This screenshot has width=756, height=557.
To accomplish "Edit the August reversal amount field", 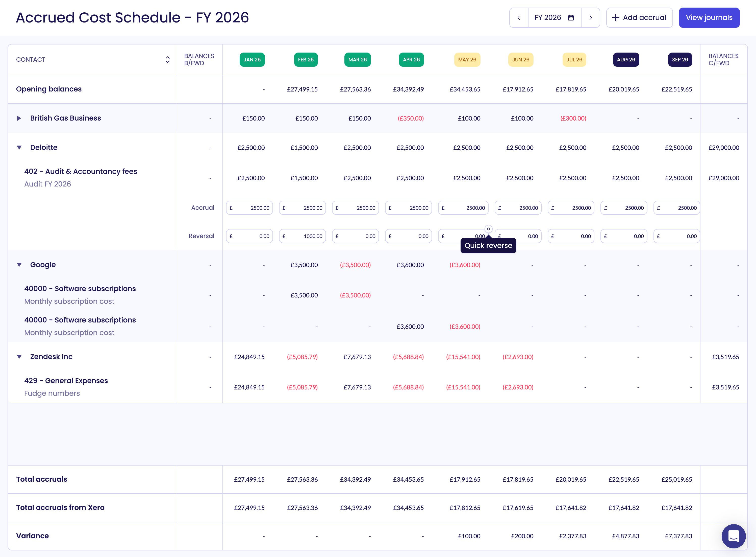I will click(x=624, y=236).
